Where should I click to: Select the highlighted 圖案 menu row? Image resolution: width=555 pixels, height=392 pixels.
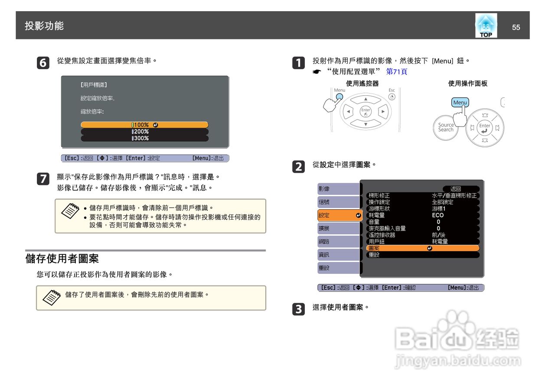[x=423, y=248]
